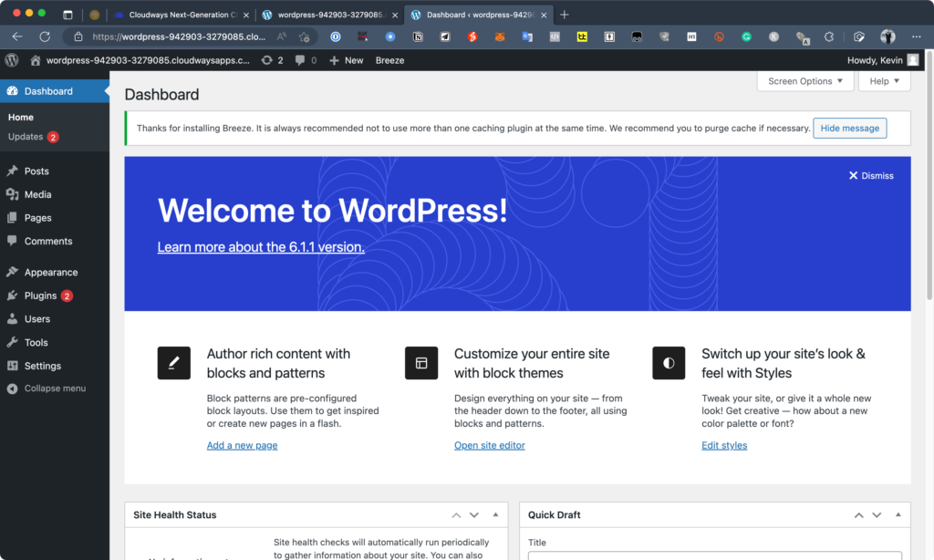
Task: Open the read aloud icon in address bar
Action: tap(282, 36)
